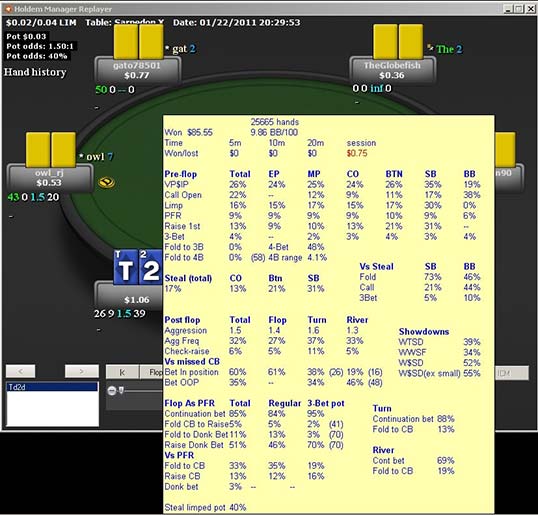Click hero's HUD stats '26 9 1.5 39'
Screen dimensions: 538x515
click(x=120, y=313)
